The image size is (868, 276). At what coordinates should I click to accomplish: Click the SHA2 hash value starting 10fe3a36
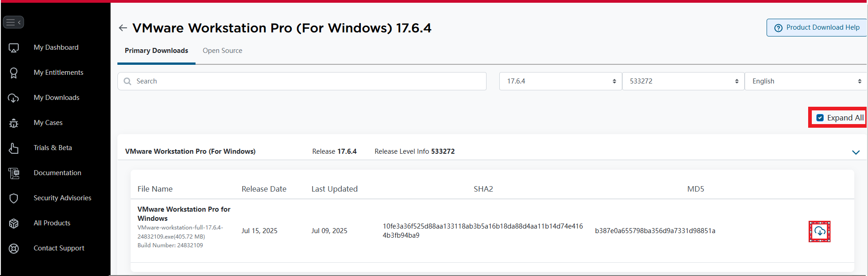483,231
